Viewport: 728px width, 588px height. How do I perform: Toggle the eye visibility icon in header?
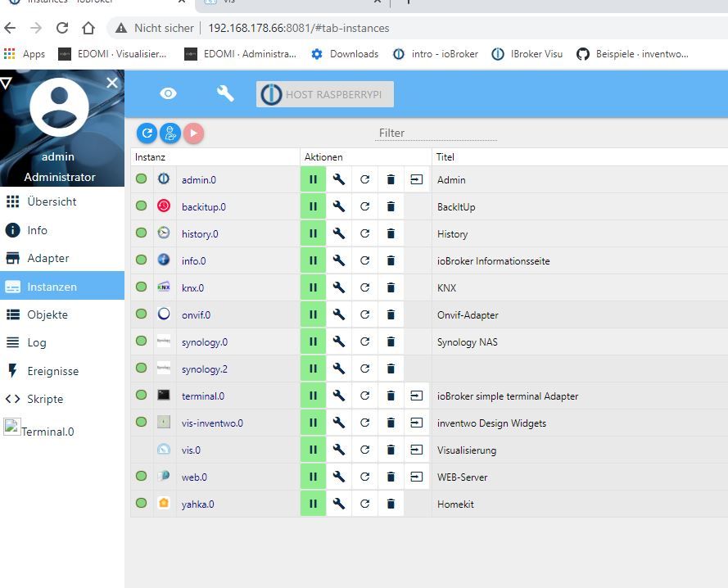pos(168,94)
